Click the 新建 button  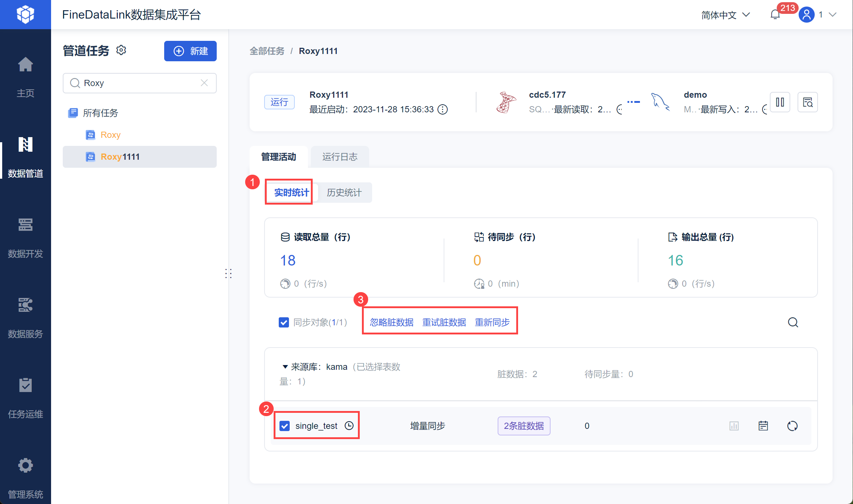pos(190,51)
